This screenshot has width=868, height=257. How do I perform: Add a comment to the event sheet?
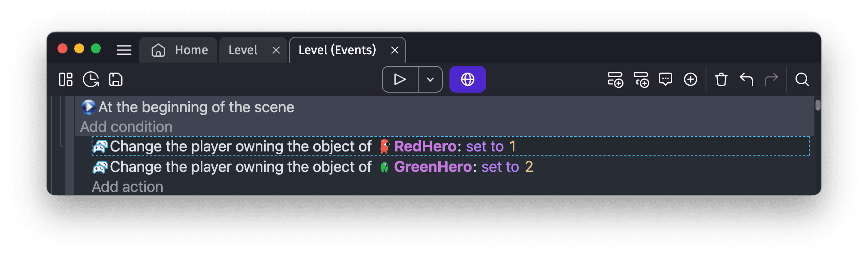tap(665, 80)
